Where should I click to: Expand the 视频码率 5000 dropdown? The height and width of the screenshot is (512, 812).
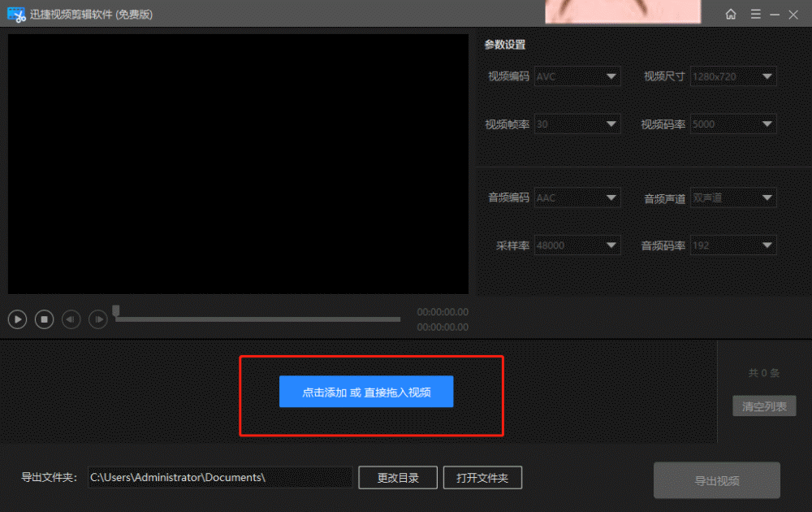point(733,124)
